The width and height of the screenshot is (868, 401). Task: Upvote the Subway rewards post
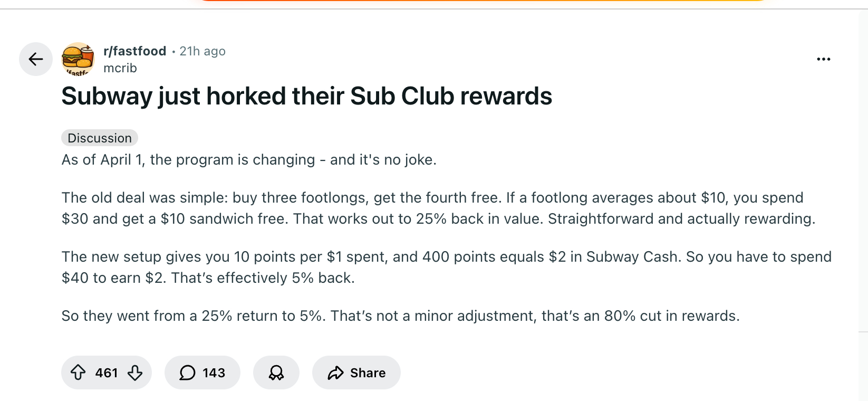click(78, 373)
